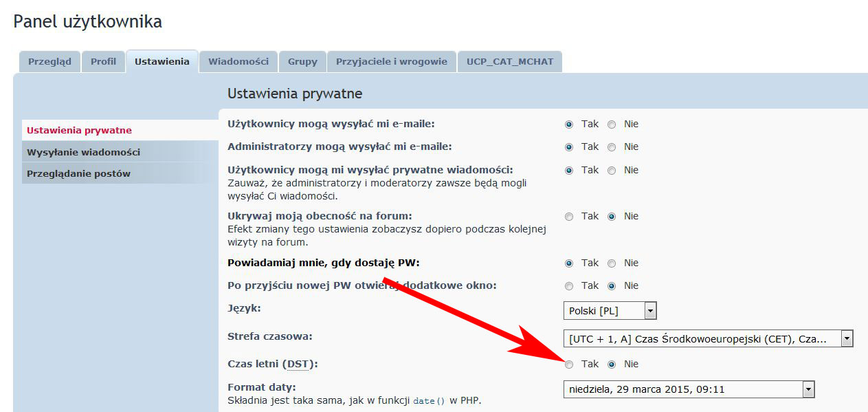Switch to the UCP_CAT_MCHAT tab
The width and height of the screenshot is (868, 412).
pyautogui.click(x=510, y=61)
